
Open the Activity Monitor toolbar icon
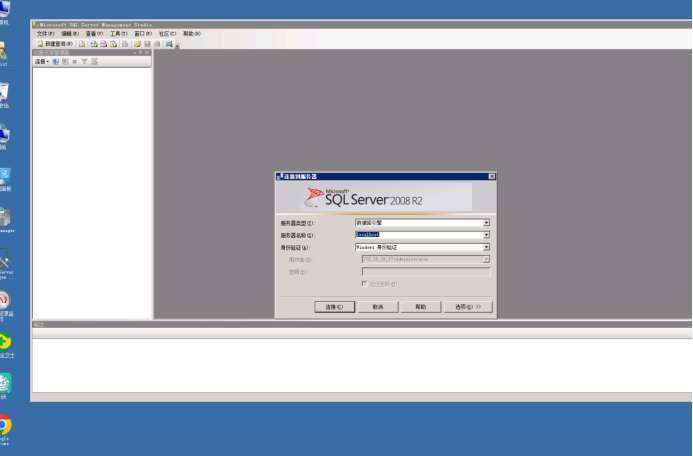click(169, 44)
